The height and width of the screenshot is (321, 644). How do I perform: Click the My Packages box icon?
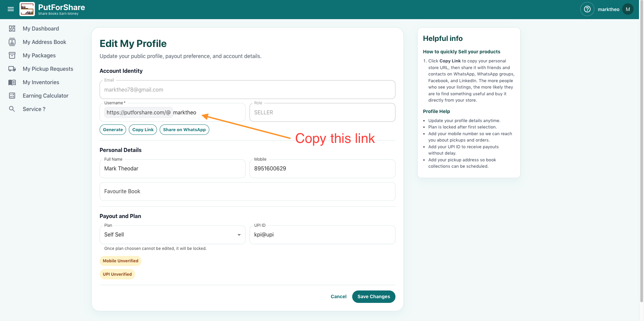point(12,55)
